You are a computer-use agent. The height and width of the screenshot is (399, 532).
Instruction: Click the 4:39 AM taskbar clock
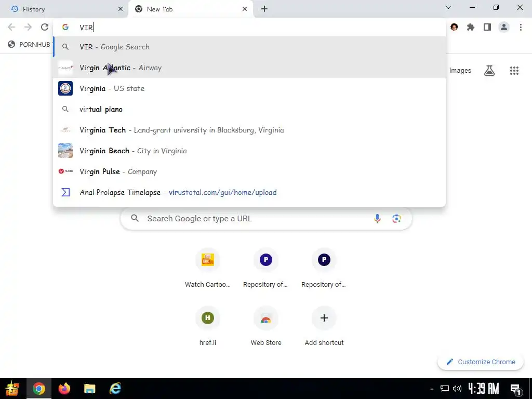tap(484, 389)
